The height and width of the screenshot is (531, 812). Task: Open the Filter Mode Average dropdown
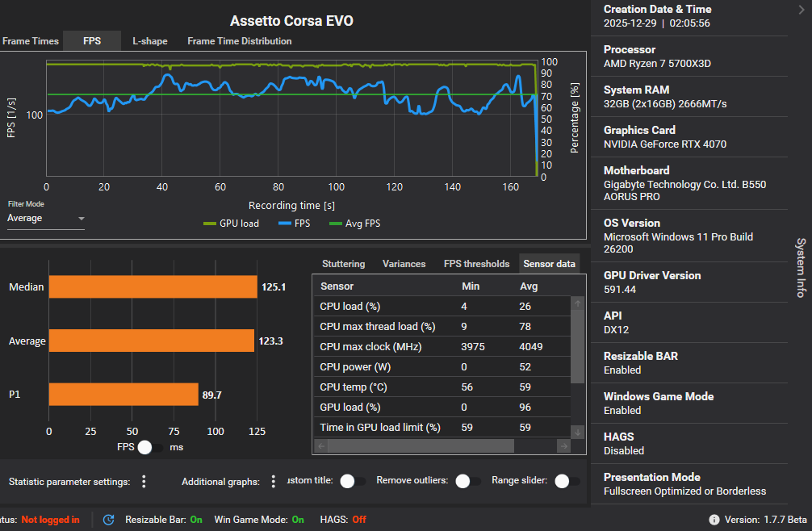click(x=45, y=219)
